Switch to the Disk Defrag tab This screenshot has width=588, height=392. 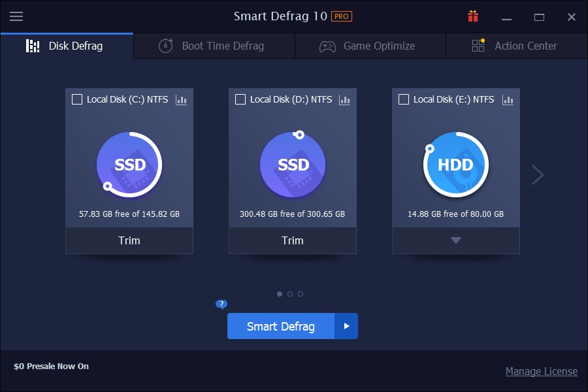(67, 46)
